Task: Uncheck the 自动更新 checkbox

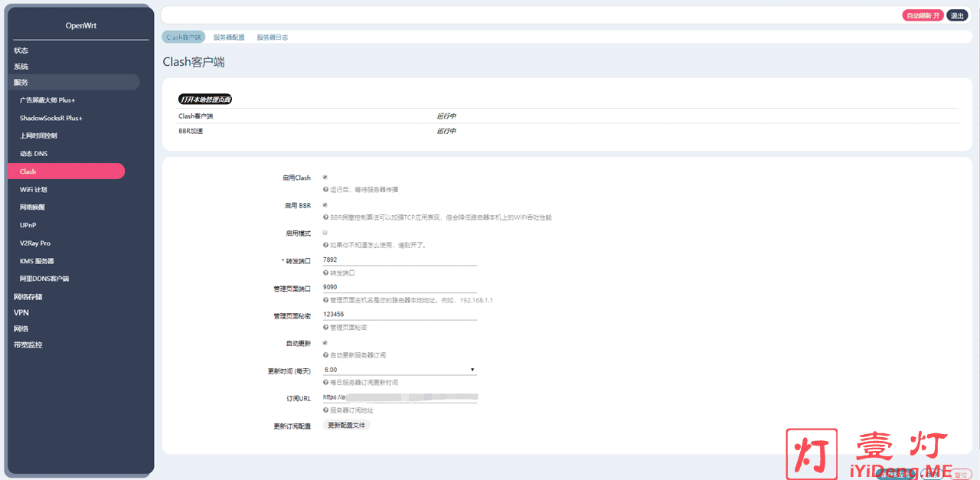Action: [x=325, y=343]
